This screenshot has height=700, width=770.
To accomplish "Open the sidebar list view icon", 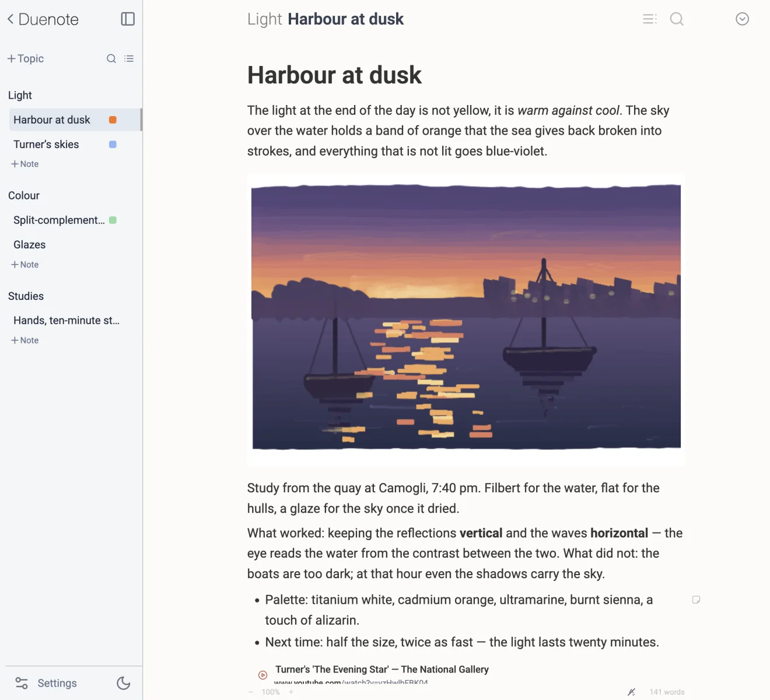I will 129,58.
